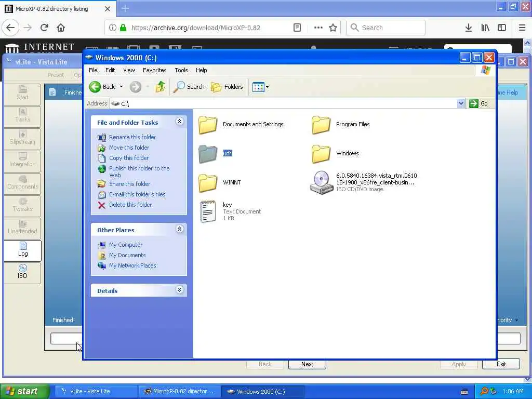Switch to MicroXP-0.82 directory taskbar item
The width and height of the screenshot is (532, 399).
pyautogui.click(x=180, y=391)
